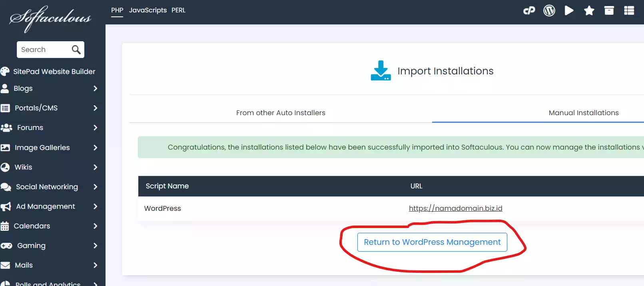Click the Image Galleries picture icon

pos(5,148)
